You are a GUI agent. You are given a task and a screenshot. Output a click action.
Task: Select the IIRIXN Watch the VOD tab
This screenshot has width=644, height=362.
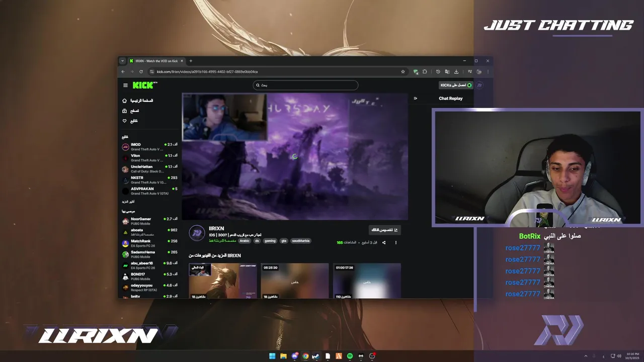tap(156, 61)
